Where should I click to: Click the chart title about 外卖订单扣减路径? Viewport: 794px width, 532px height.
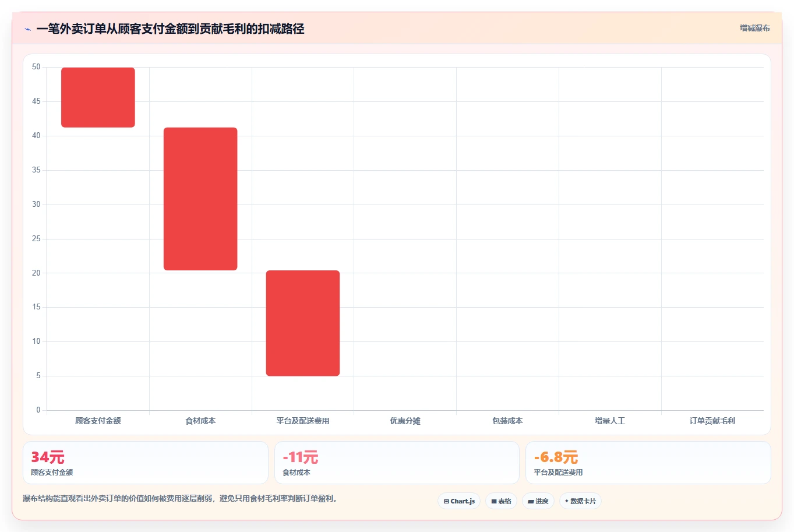(x=170, y=29)
